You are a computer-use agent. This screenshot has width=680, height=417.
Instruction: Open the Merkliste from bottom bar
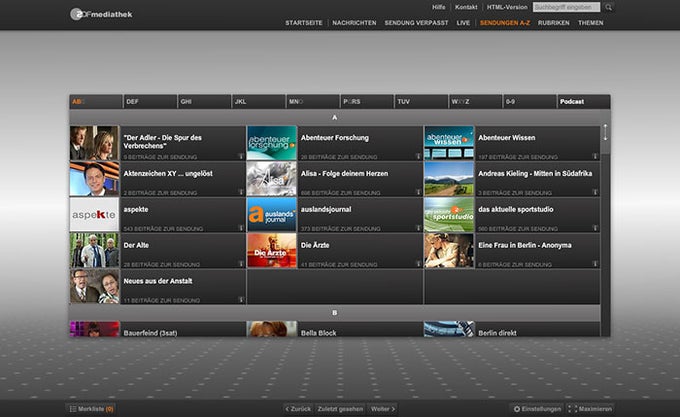click(x=92, y=409)
